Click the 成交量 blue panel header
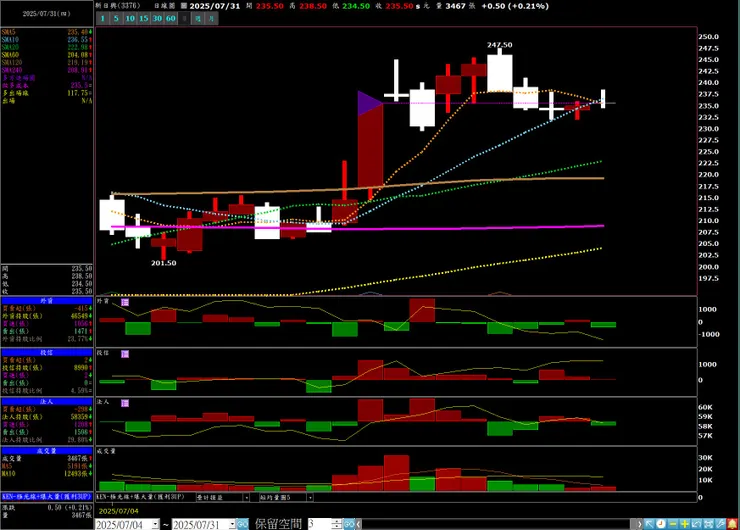Screen dimensions: 740x530 pyautogui.click(x=47, y=451)
